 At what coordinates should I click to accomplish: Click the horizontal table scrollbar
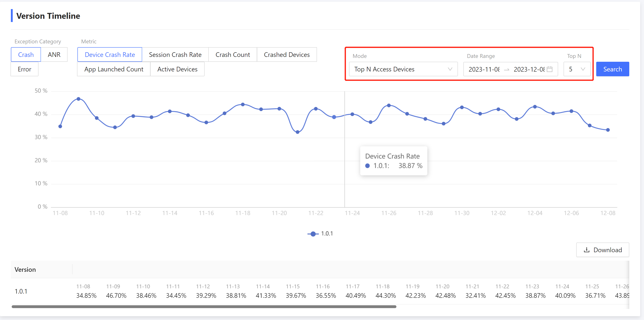point(204,306)
